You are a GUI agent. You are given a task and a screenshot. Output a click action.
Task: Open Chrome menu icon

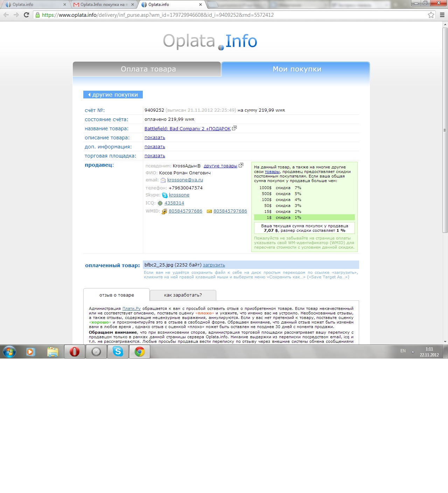point(442,15)
